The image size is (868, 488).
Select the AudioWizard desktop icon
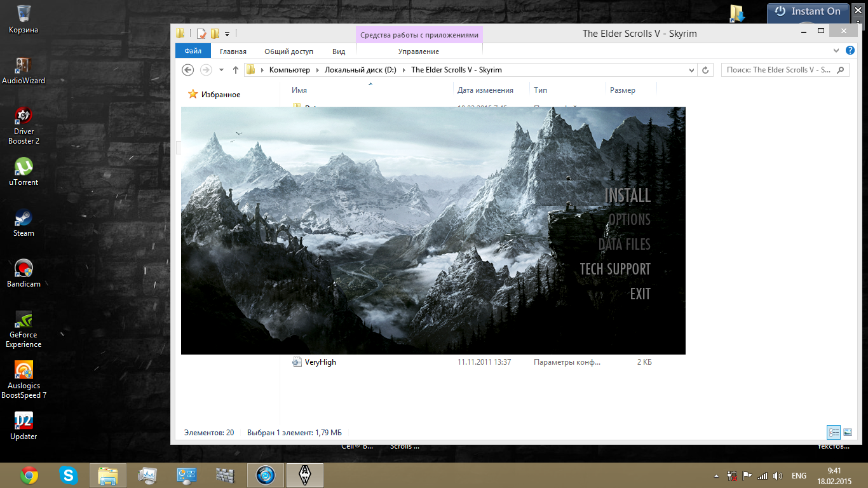click(x=24, y=70)
